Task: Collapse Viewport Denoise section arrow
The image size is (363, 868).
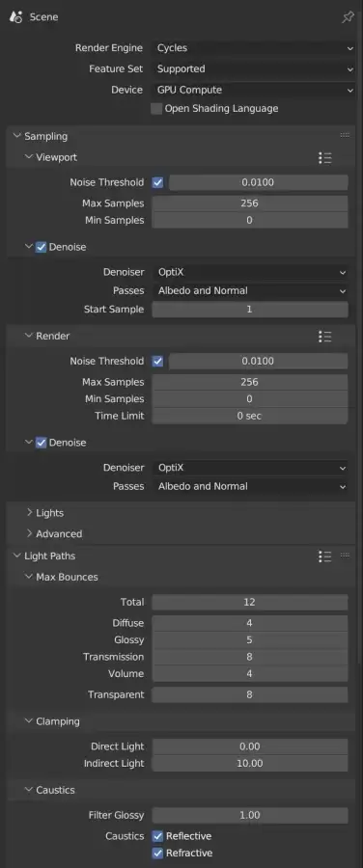Action: pyautogui.click(x=29, y=248)
